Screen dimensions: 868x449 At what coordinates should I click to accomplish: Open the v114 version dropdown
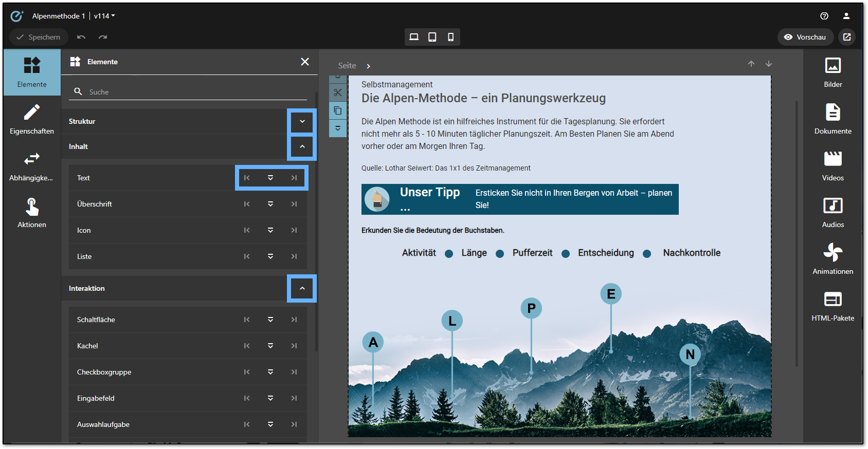[104, 16]
